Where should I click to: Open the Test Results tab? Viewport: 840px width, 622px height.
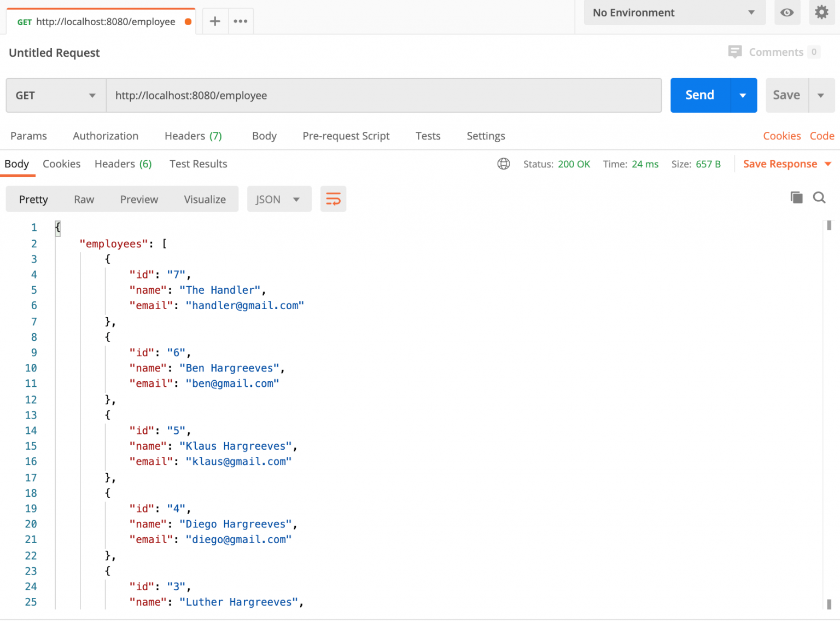point(198,164)
